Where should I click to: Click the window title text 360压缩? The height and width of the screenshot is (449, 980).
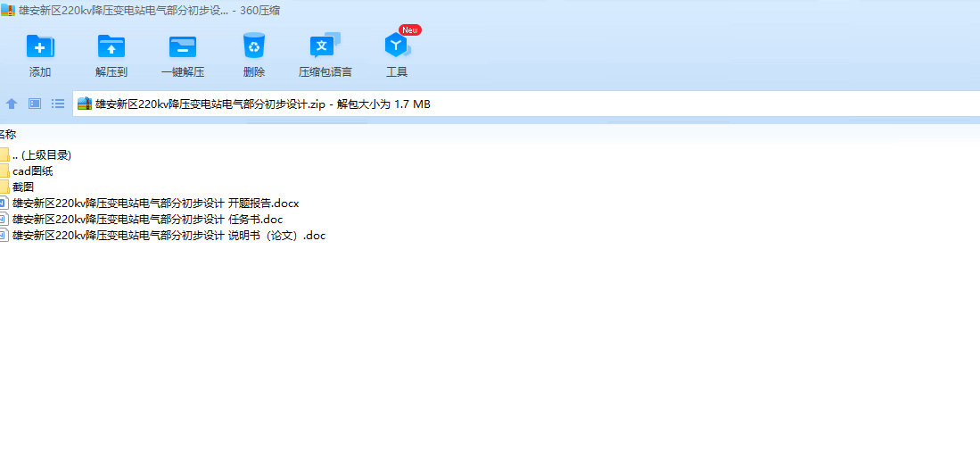[260, 11]
